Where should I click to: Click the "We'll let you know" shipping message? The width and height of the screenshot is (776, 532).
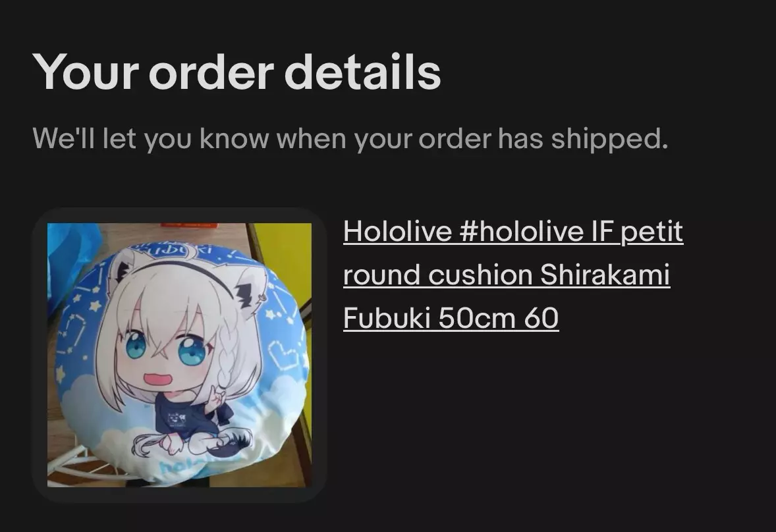350,138
